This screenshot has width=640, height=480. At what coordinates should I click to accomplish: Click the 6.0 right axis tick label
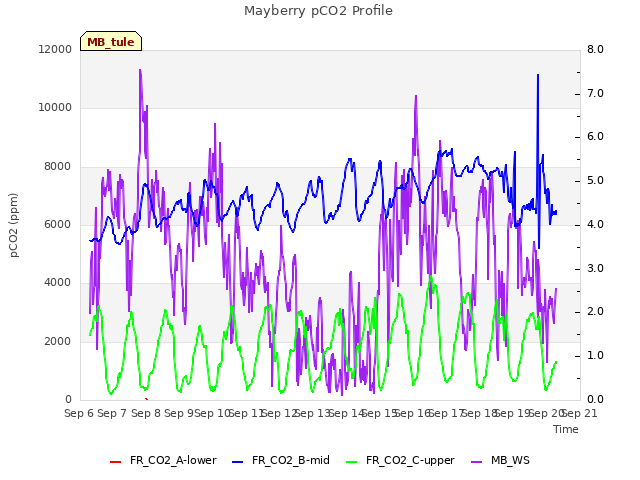coord(595,137)
